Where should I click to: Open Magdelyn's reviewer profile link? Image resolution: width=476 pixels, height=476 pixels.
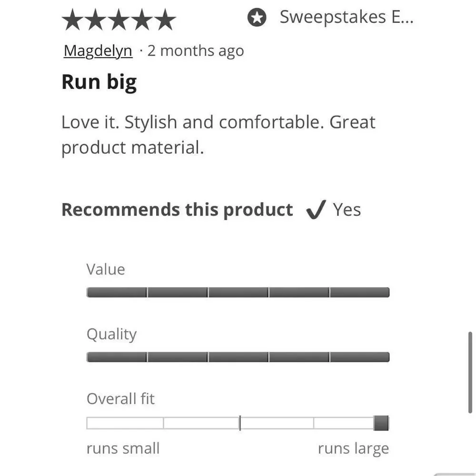tap(98, 51)
